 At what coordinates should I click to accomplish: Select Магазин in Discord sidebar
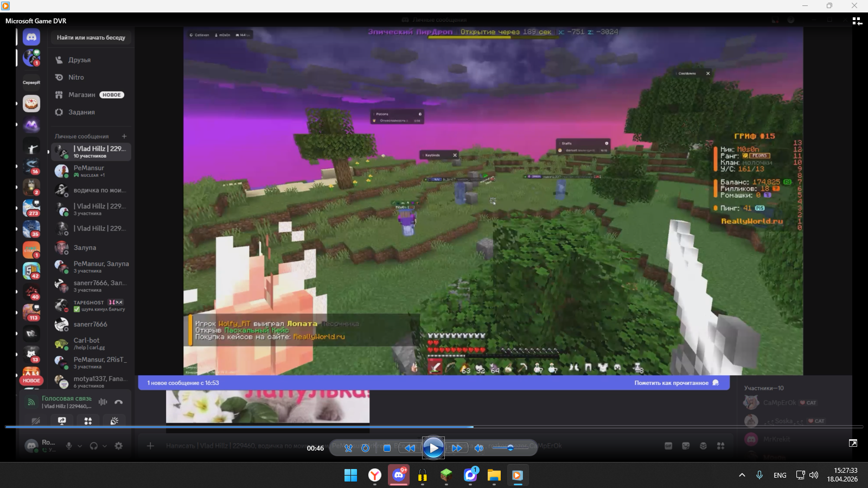[x=81, y=95]
